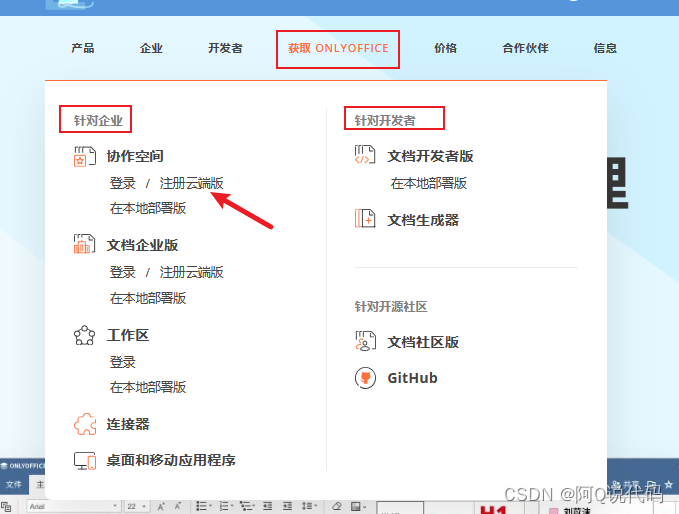Open the 产品 menu
Image resolution: width=679 pixels, height=514 pixels.
pos(83,48)
